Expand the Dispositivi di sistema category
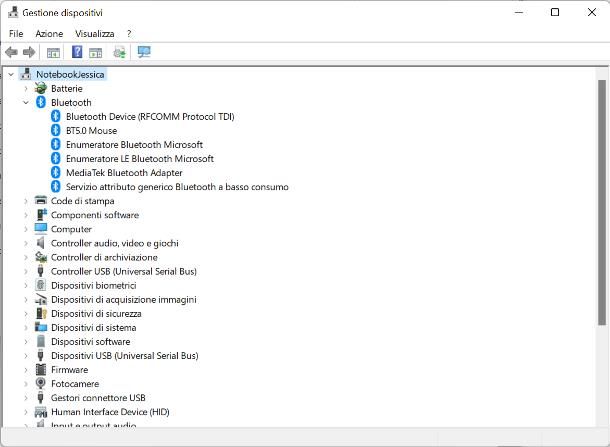Screen dimensions: 610x447 26,328
